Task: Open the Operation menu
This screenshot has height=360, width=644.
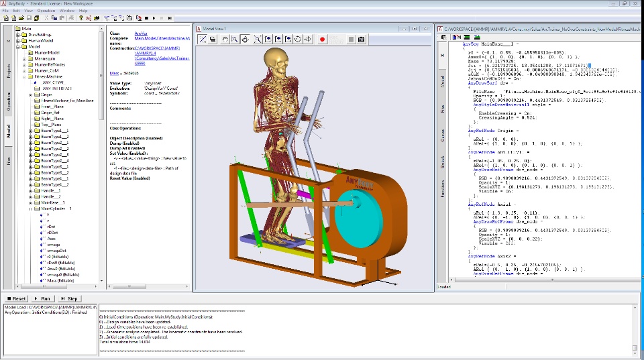Action: 46,11
